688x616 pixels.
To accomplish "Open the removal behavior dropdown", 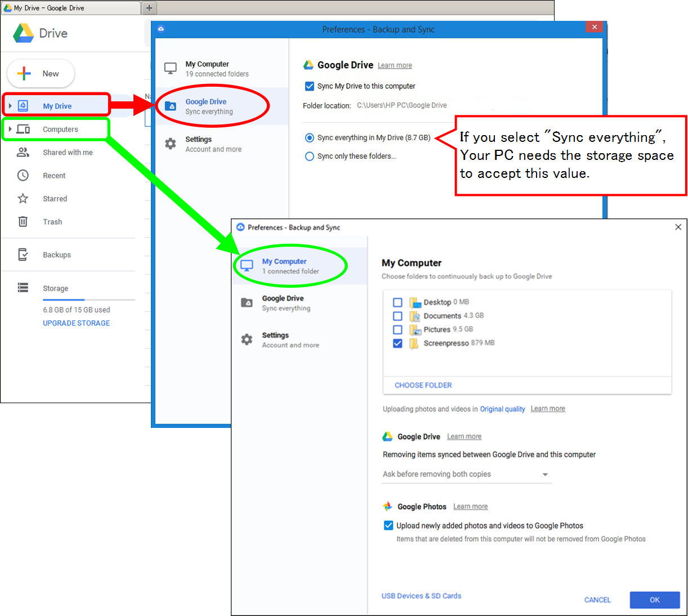I will (544, 474).
